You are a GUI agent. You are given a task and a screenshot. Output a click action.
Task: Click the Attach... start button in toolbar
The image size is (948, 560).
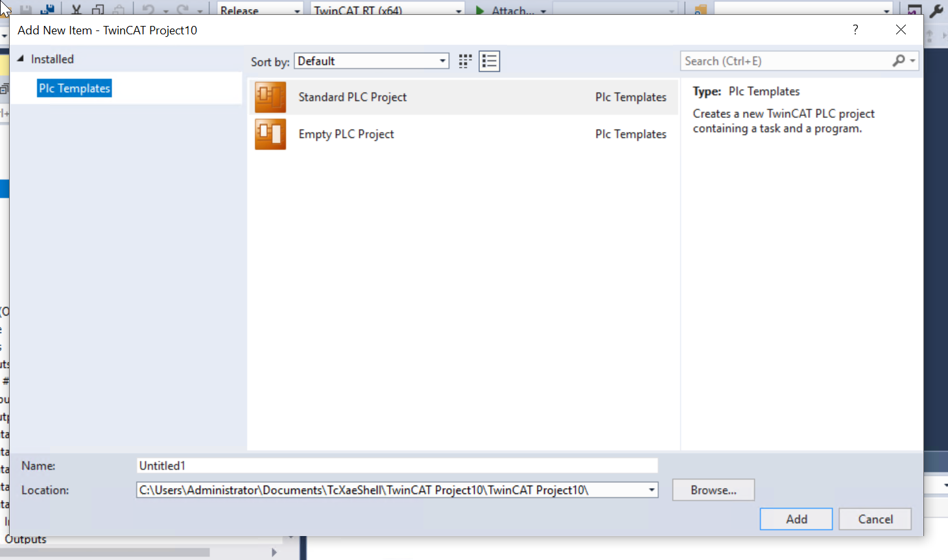(x=510, y=10)
